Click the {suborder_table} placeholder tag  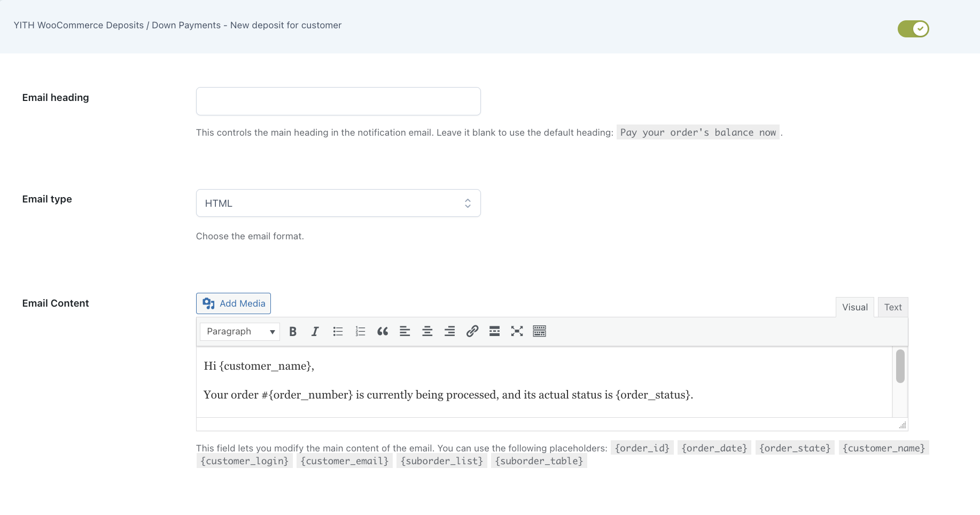click(539, 461)
